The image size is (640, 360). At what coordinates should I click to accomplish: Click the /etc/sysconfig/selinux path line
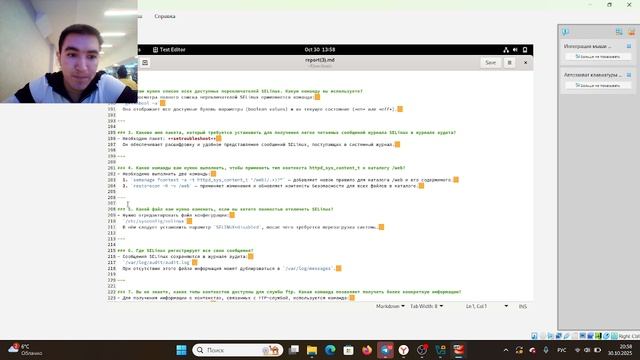(x=155, y=221)
